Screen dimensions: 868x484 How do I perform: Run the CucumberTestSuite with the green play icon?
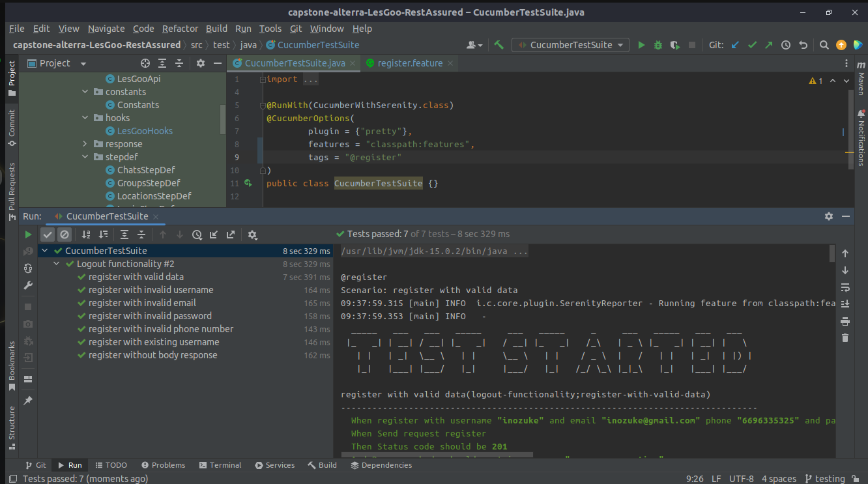641,45
